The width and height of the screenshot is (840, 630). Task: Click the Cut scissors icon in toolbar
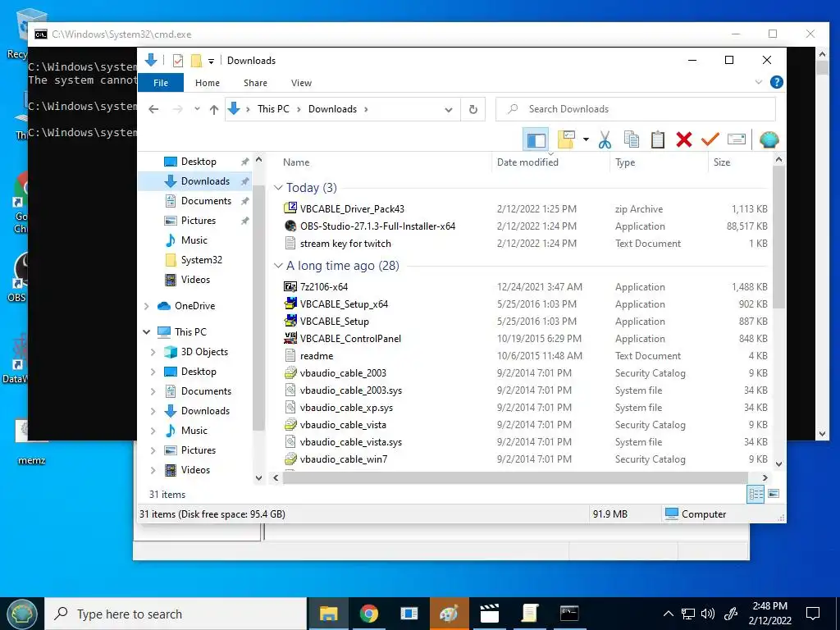coord(605,139)
